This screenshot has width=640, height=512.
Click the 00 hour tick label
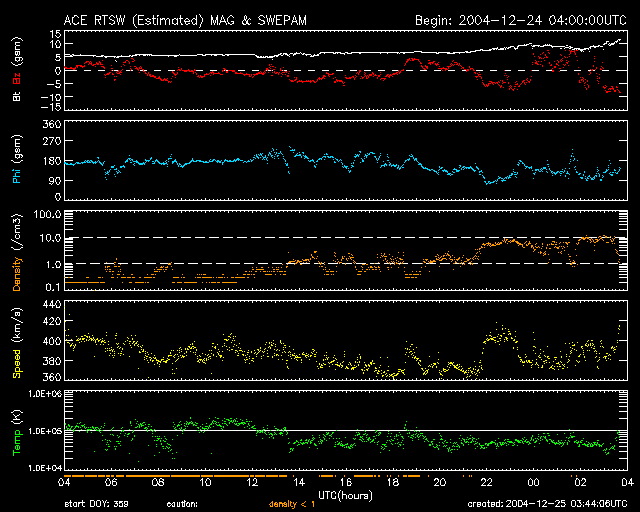[x=534, y=483]
